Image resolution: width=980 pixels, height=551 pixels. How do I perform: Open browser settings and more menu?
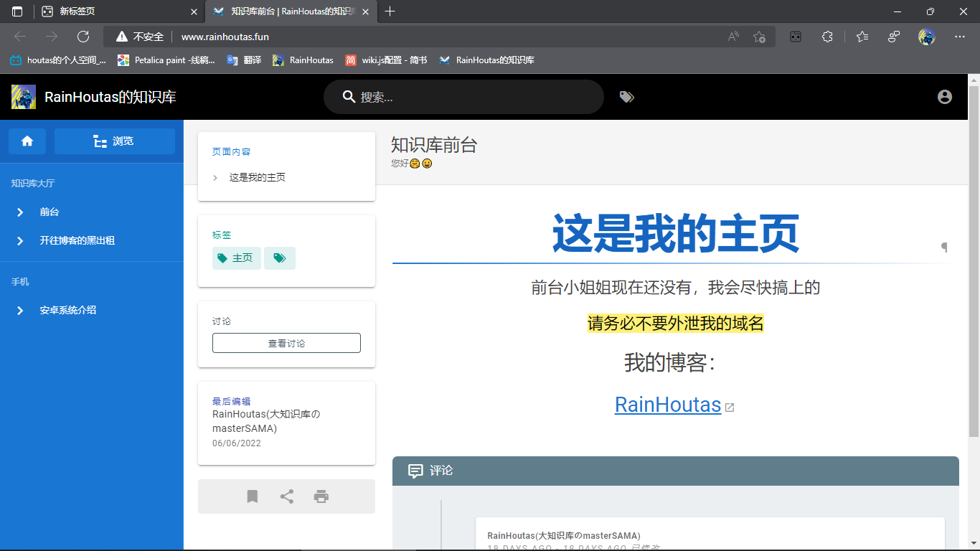(x=960, y=37)
